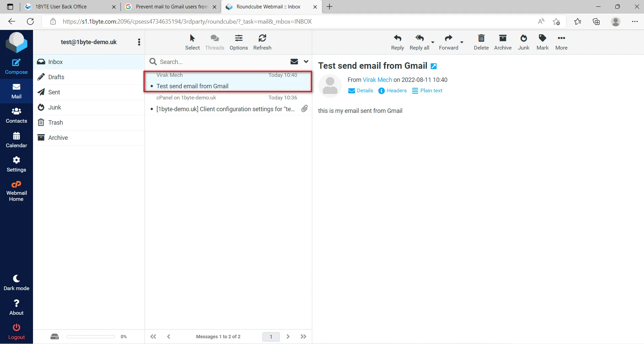Click the browser address bar URL

pos(187,22)
